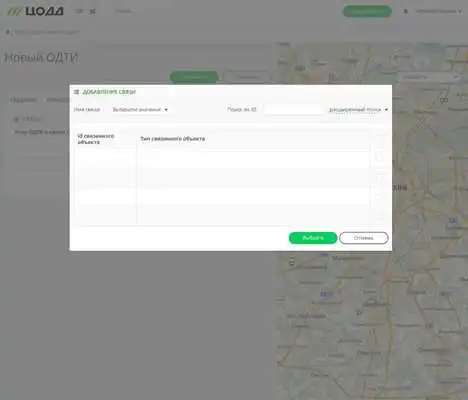Click the list icon beside the dialog title
468x400 pixels.
(76, 92)
